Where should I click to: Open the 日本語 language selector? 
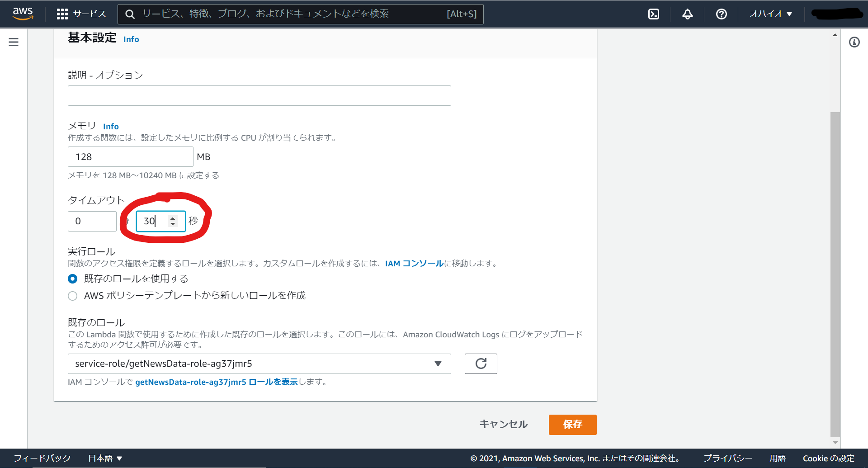(105, 458)
